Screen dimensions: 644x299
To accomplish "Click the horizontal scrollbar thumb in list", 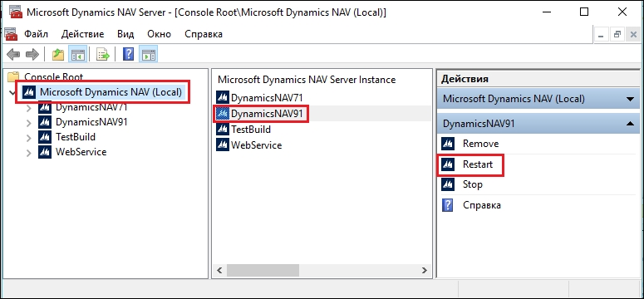I will 263,270.
